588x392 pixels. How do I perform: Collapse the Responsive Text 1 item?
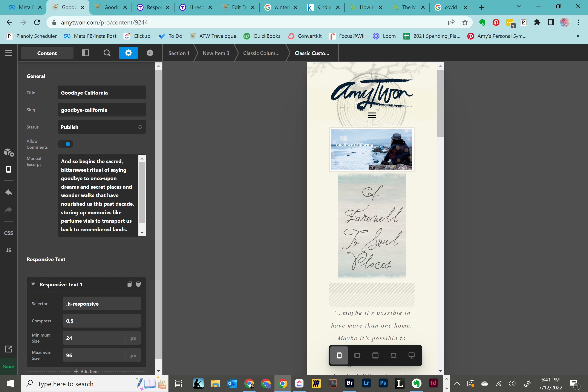33,284
